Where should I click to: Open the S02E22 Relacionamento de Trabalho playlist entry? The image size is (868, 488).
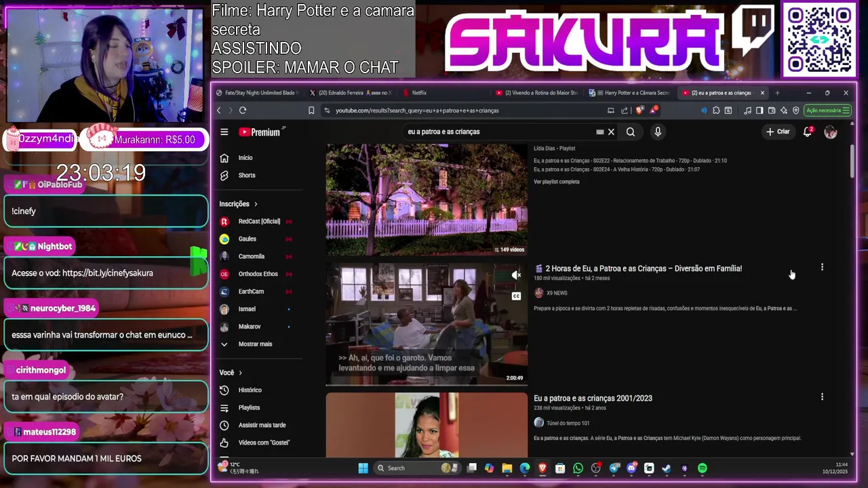click(x=630, y=161)
